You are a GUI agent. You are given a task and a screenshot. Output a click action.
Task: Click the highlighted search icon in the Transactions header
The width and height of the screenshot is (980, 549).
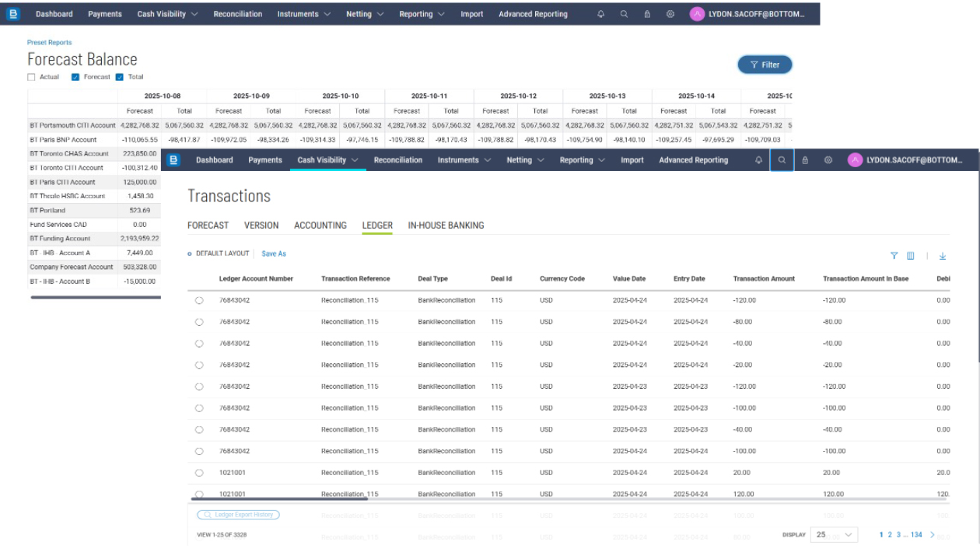[x=782, y=160]
